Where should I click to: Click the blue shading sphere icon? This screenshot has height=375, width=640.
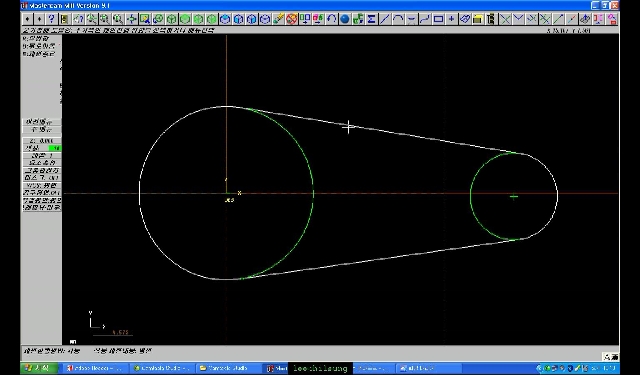pos(345,19)
